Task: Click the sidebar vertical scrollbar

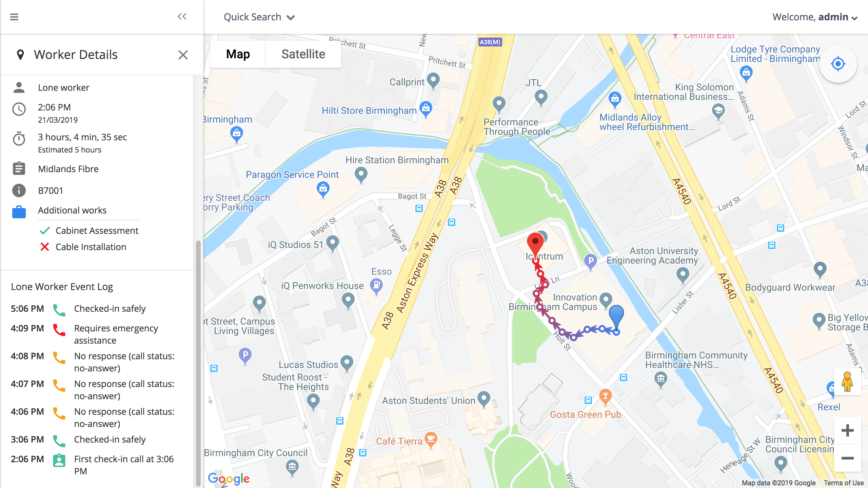Action: pos(198,363)
